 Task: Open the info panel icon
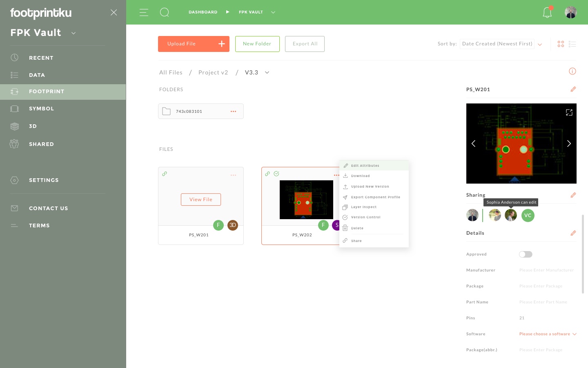[x=572, y=71]
